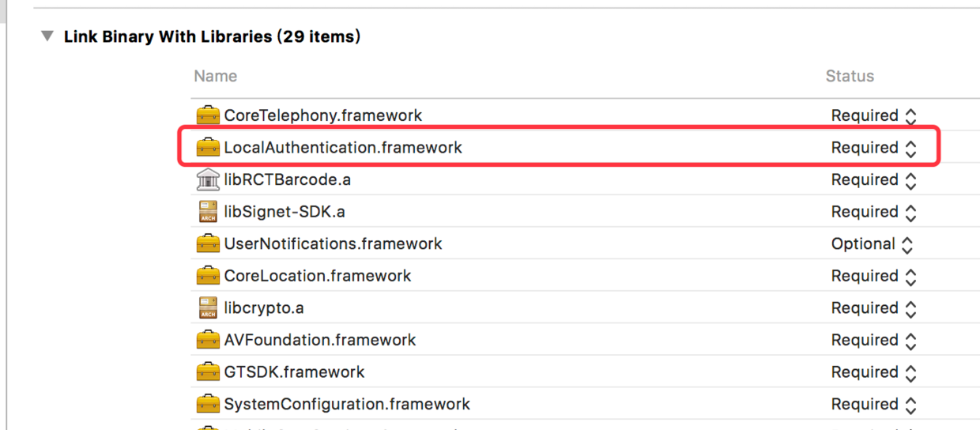This screenshot has height=430, width=980.
Task: Click the libcrypto.a archive icon
Action: coord(208,308)
